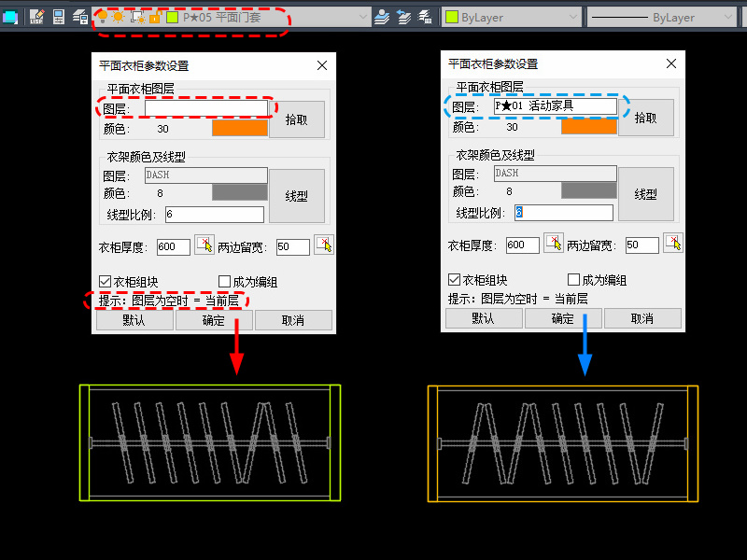Open the P★05 平面门套 layer dropdown

click(x=231, y=18)
